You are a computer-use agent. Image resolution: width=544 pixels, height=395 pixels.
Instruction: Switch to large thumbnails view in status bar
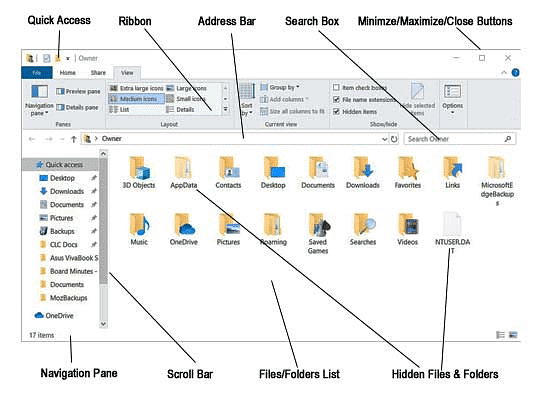(513, 335)
